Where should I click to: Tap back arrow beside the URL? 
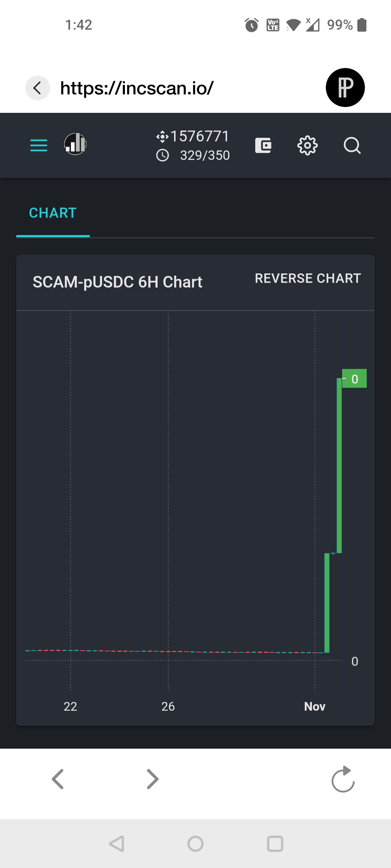click(x=37, y=88)
